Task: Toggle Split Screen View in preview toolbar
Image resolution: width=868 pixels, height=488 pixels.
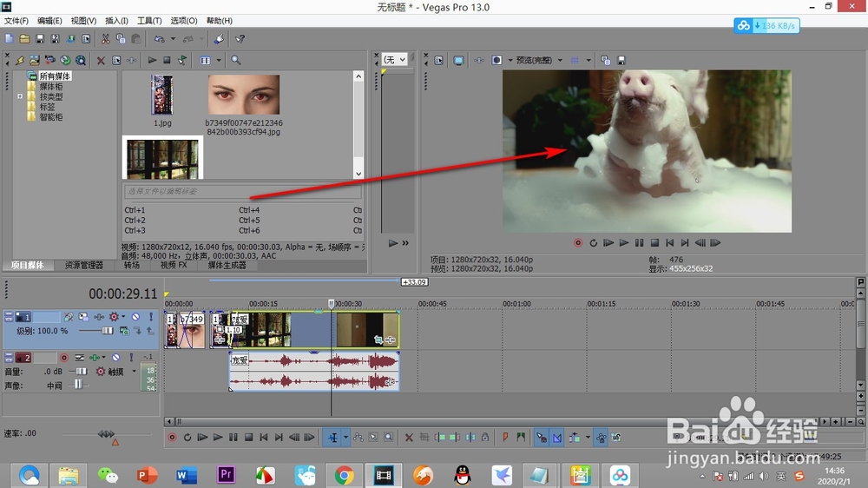Action: [496, 60]
